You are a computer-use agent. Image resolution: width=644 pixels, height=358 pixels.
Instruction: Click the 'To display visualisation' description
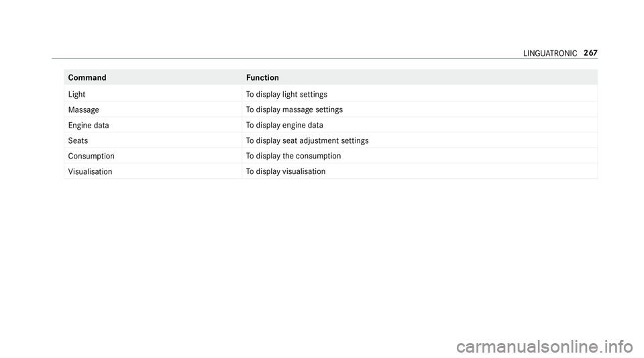(x=286, y=172)
